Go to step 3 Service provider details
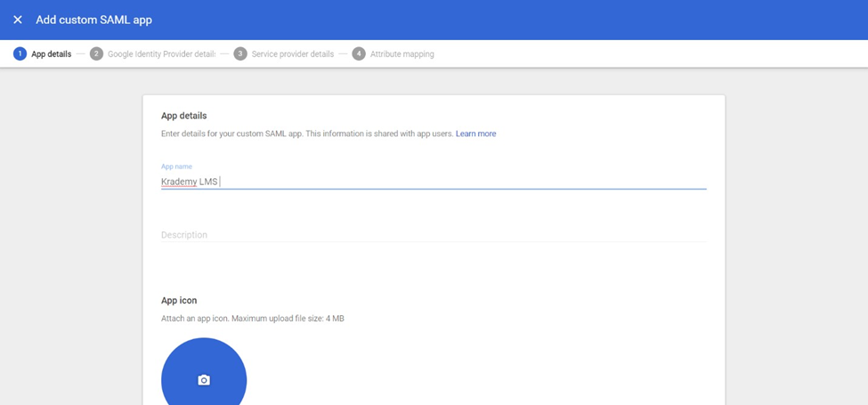 (284, 54)
